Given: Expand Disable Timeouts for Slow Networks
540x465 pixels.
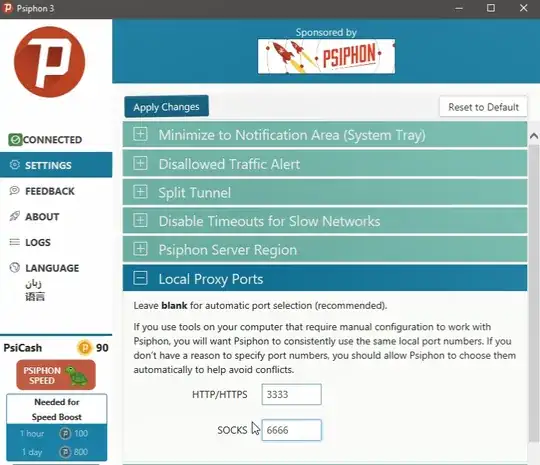Looking at the screenshot, I should click(x=325, y=221).
